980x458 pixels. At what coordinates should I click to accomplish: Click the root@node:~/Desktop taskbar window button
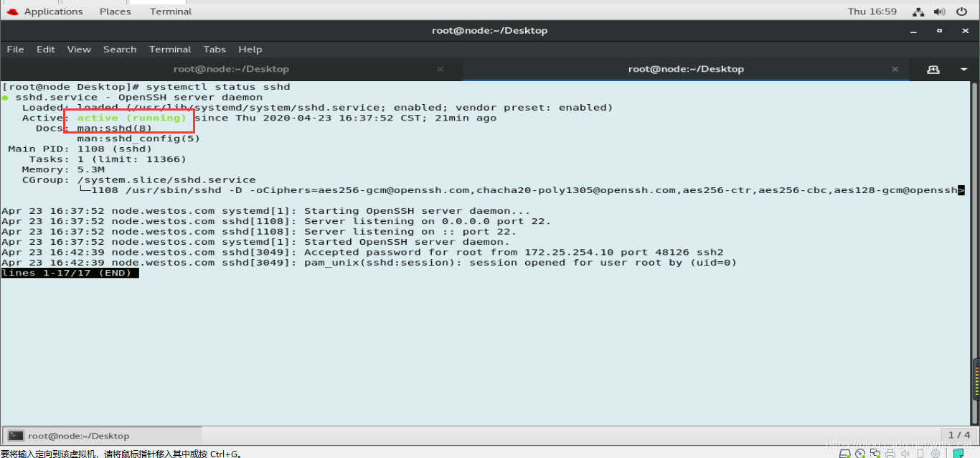tap(103, 436)
